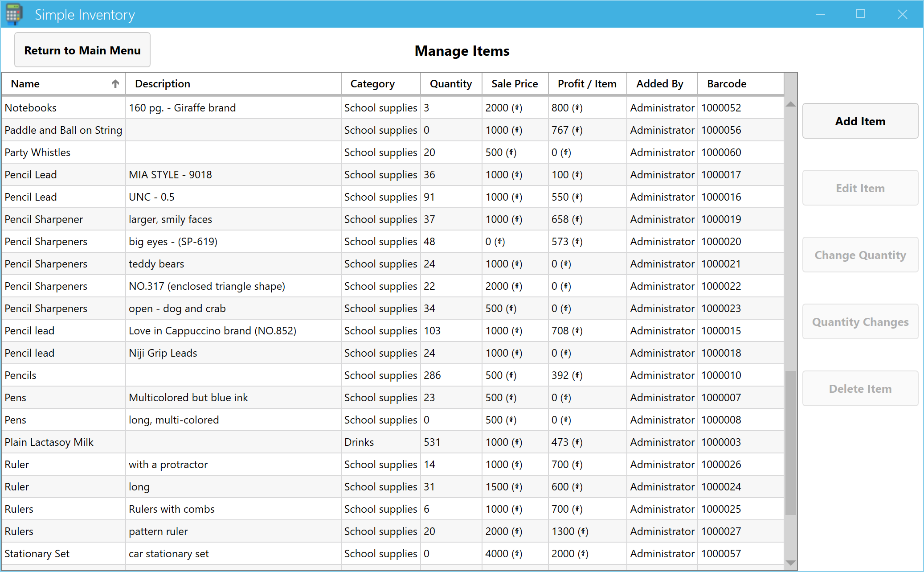Click the Profit / Item header
This screenshot has height=572, width=924.
tap(587, 84)
